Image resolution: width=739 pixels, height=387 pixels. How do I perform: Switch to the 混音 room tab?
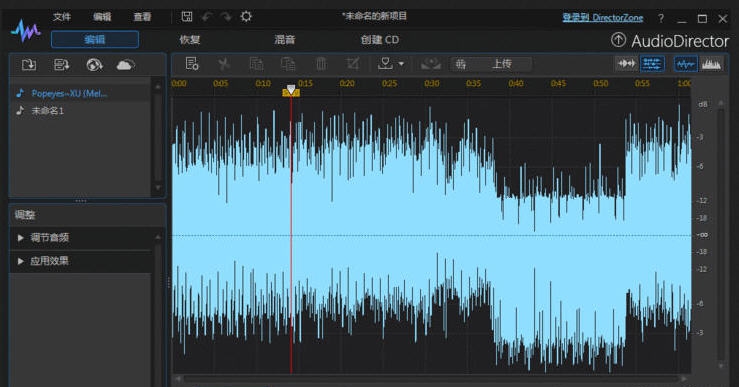pos(285,40)
